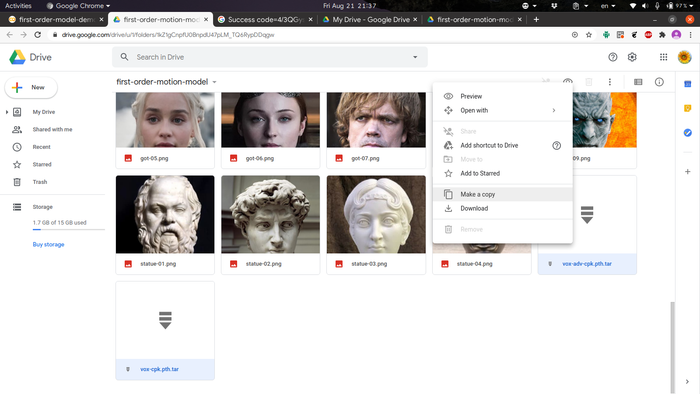The image size is (700, 394).
Task: Click the Google Drive logo
Action: tap(18, 57)
